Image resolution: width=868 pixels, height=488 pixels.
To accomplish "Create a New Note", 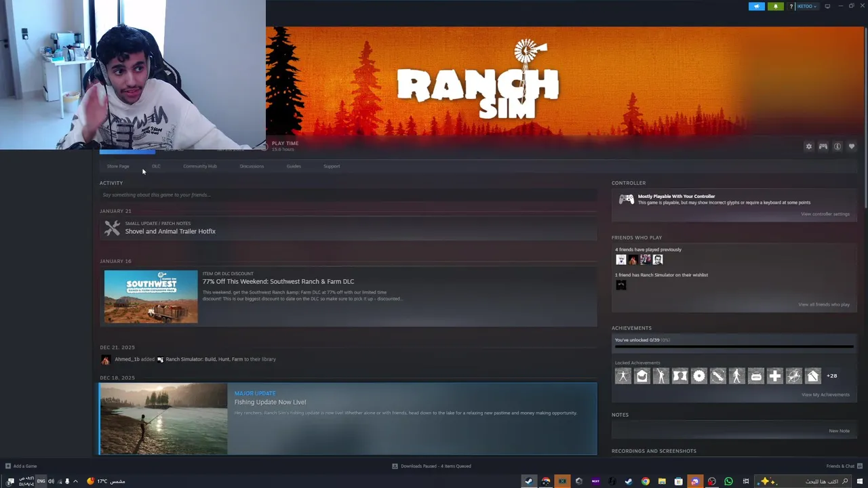I will (839, 430).
